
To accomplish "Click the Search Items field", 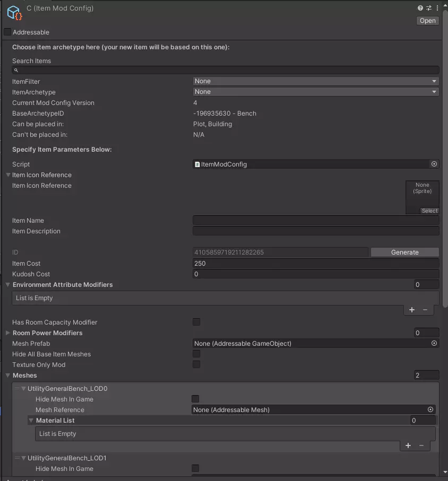I will click(x=226, y=70).
